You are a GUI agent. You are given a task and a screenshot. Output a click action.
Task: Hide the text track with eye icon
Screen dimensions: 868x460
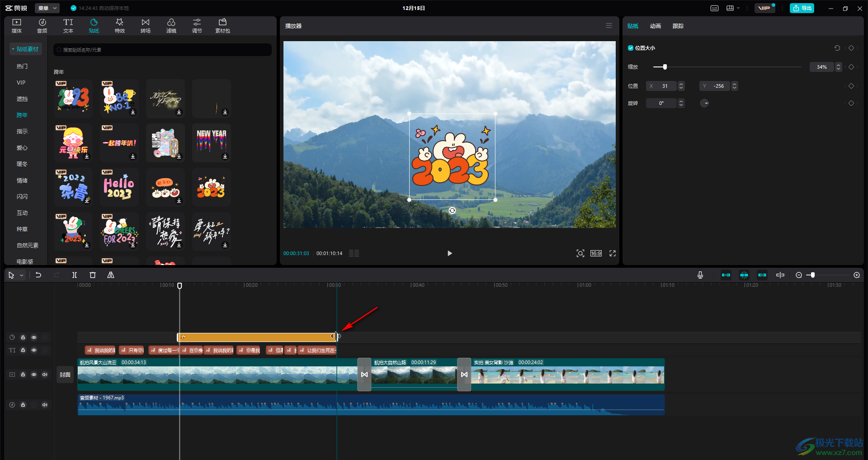[34, 350]
